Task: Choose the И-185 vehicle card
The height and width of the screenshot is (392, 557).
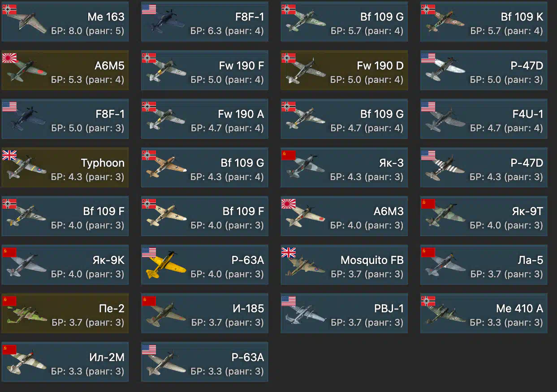Action: [x=204, y=313]
